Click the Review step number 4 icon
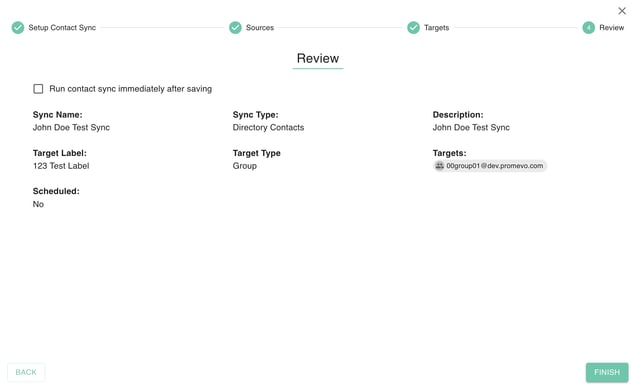The image size is (635, 384). pos(588,28)
